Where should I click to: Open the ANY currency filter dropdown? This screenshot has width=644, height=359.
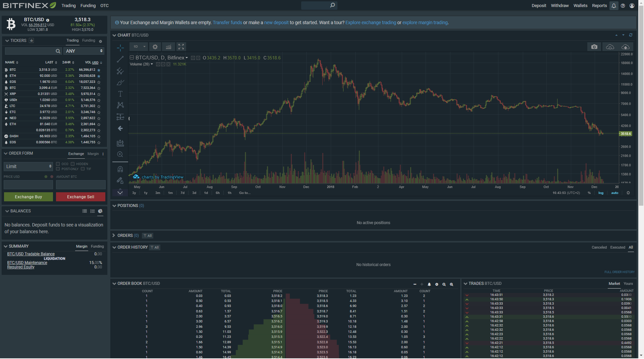point(84,51)
